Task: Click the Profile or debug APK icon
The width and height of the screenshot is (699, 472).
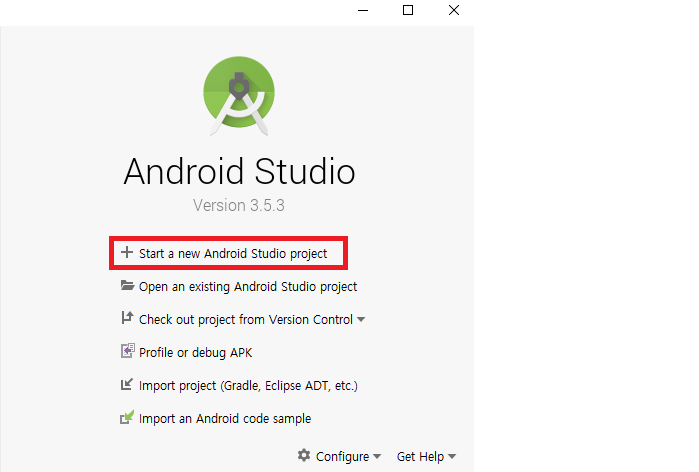Action: pos(127,351)
